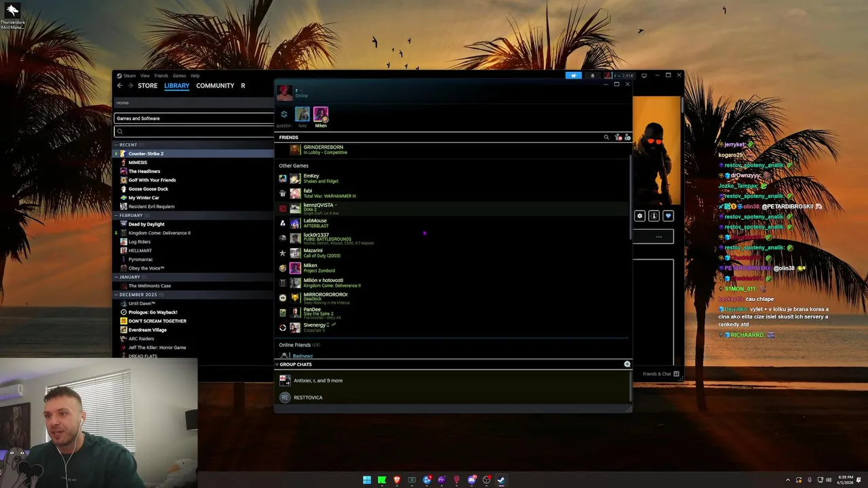Click Steam icon in the taskbar
868x488 pixels.
[x=501, y=480]
